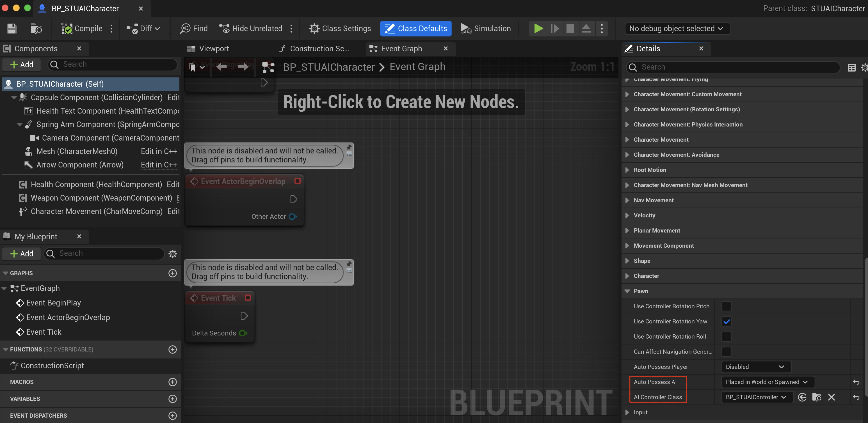Open My Blueprint view options gear

coord(173,254)
